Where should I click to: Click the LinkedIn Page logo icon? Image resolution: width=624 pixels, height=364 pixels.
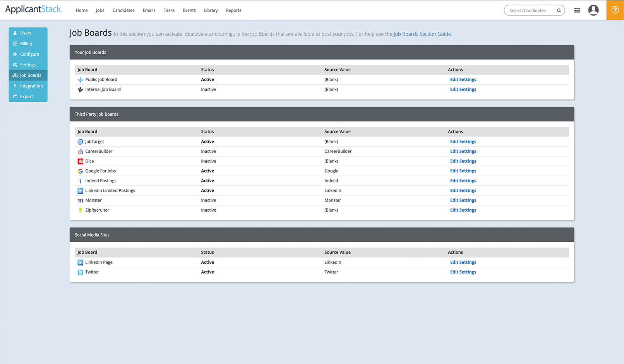(81, 262)
